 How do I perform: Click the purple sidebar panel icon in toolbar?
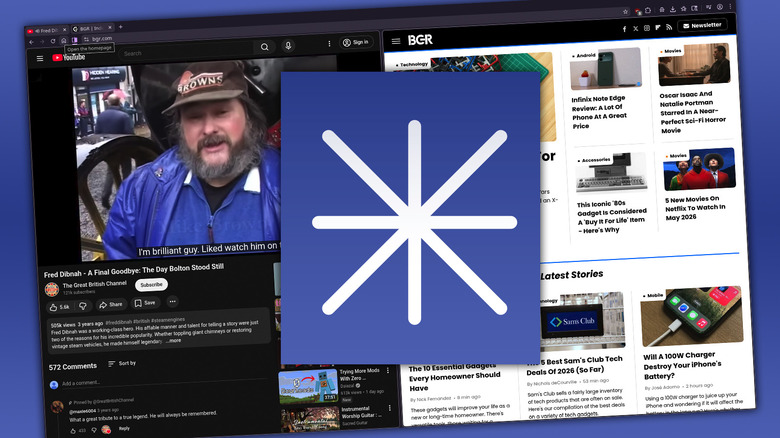(75, 40)
